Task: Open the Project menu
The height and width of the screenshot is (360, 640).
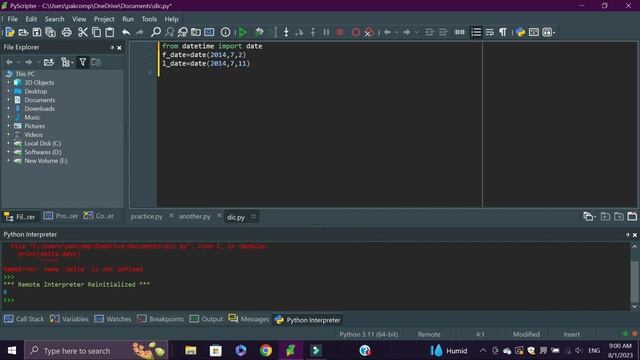Action: [104, 19]
